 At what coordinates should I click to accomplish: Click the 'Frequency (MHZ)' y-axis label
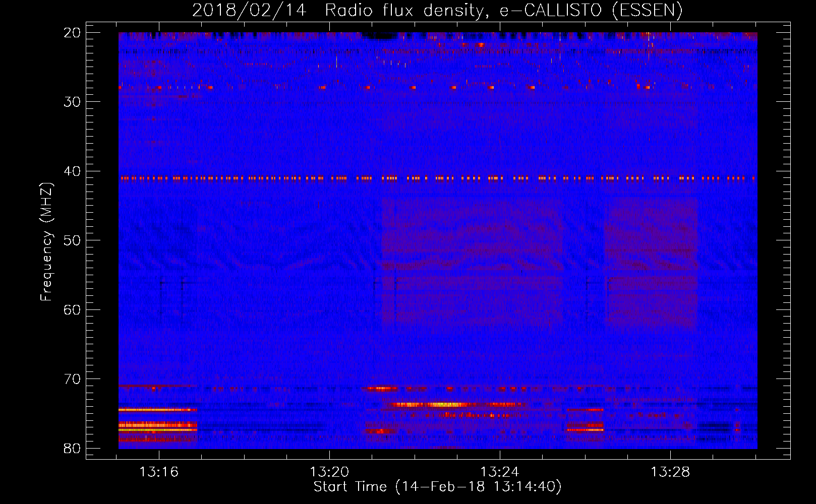[46, 242]
